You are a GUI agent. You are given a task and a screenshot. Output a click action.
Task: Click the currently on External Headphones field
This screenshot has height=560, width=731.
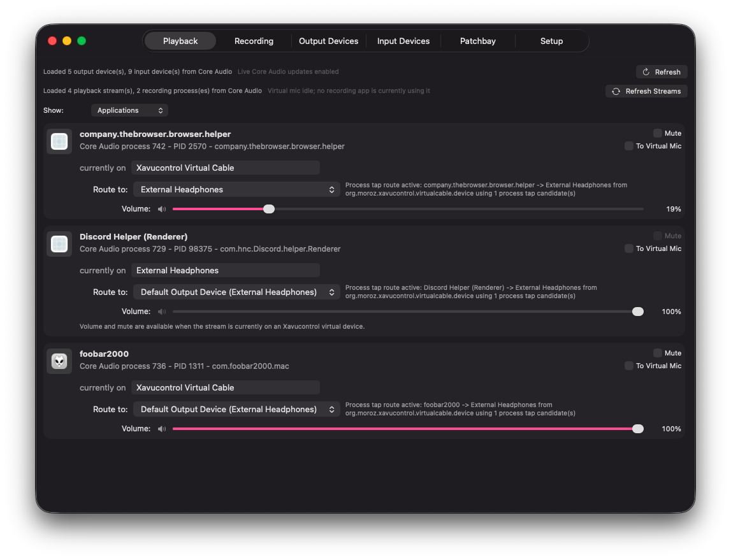coord(226,270)
